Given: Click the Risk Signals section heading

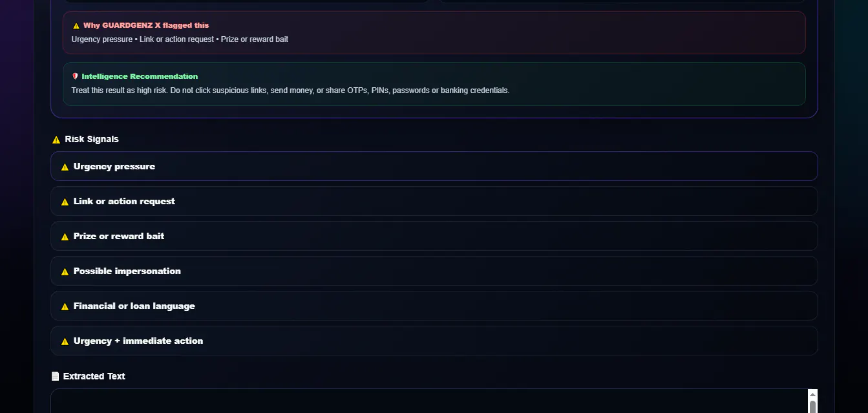Looking at the screenshot, I should pos(92,139).
